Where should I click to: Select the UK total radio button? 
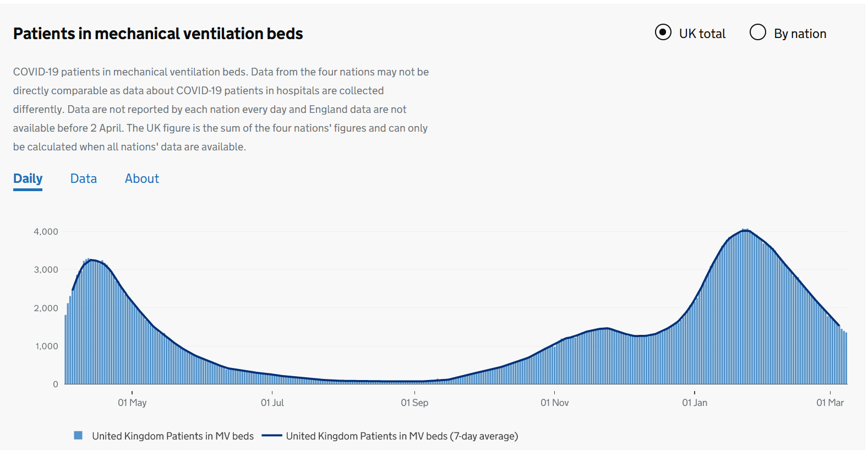pyautogui.click(x=663, y=32)
